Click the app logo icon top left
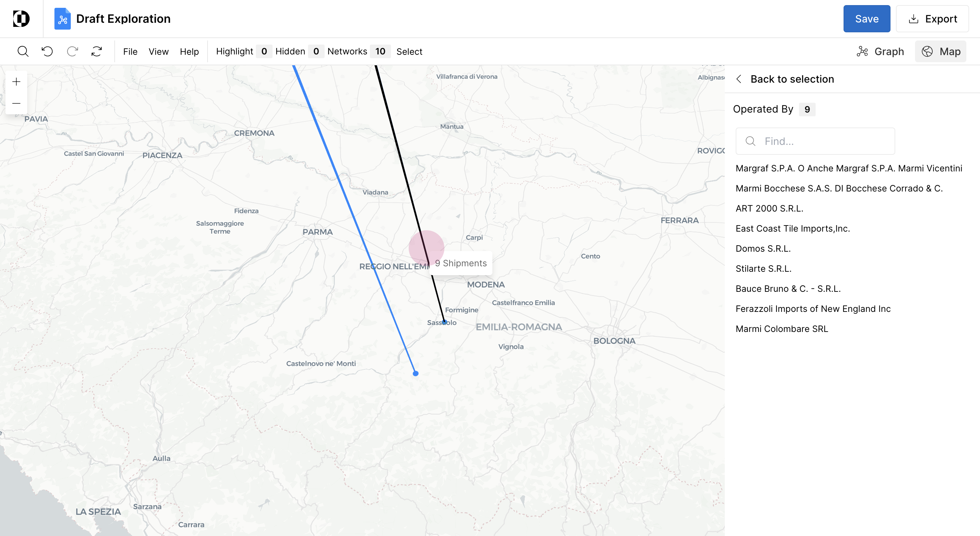The width and height of the screenshot is (980, 536). (x=21, y=19)
